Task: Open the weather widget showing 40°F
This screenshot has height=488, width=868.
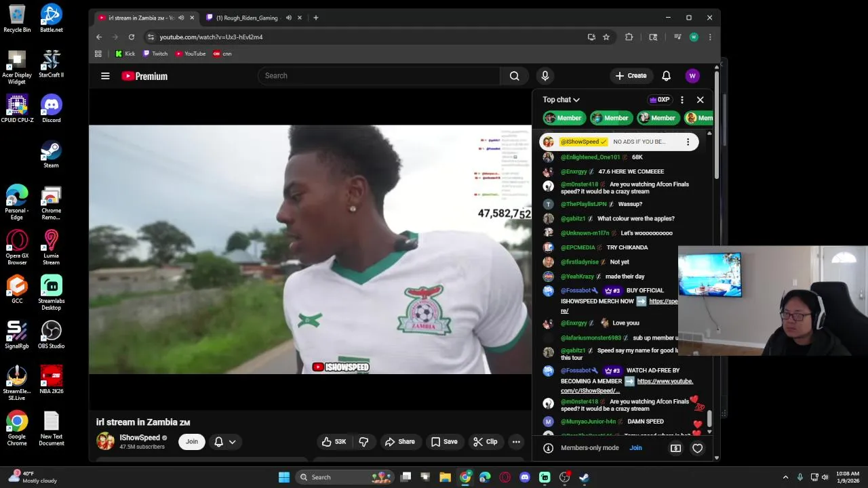Action: 31,477
